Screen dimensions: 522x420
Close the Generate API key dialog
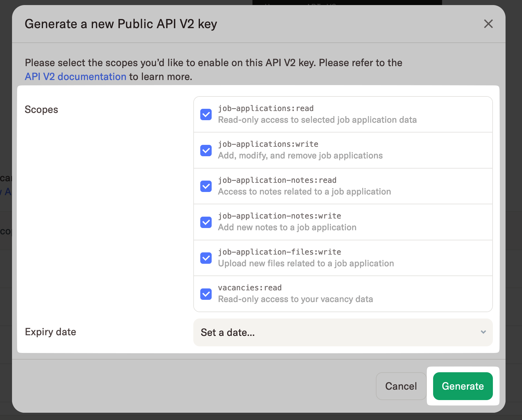(x=488, y=24)
